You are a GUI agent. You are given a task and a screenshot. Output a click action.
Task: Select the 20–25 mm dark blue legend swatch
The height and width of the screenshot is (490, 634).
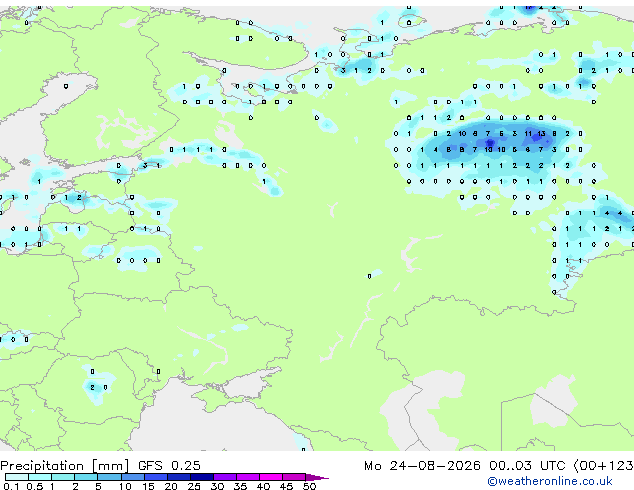[x=178, y=477]
